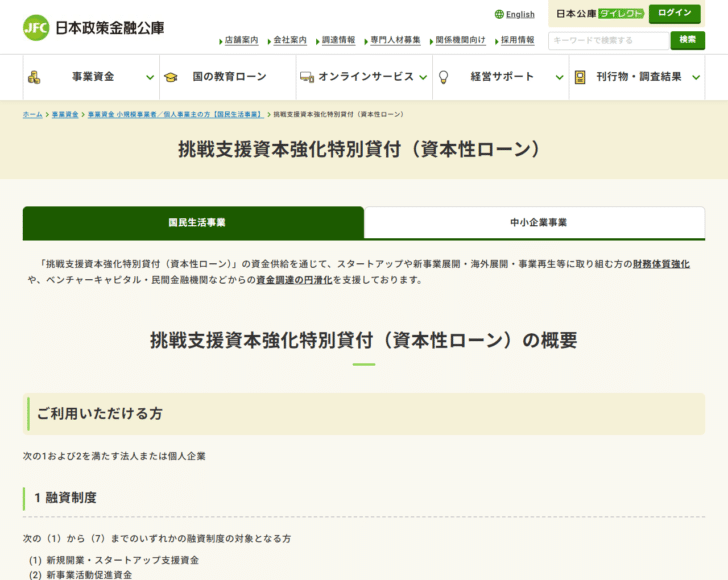Screen dimensions: 728x580
Task: Open the 国の教育ローン navigation item
Action: point(228,77)
